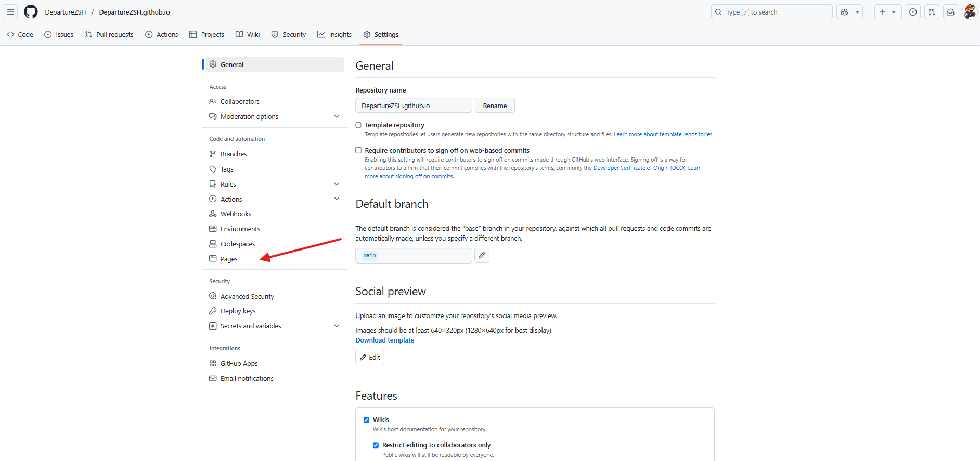The height and width of the screenshot is (461, 980).
Task: Toggle Restrict editing to collaborators only
Action: (376, 445)
